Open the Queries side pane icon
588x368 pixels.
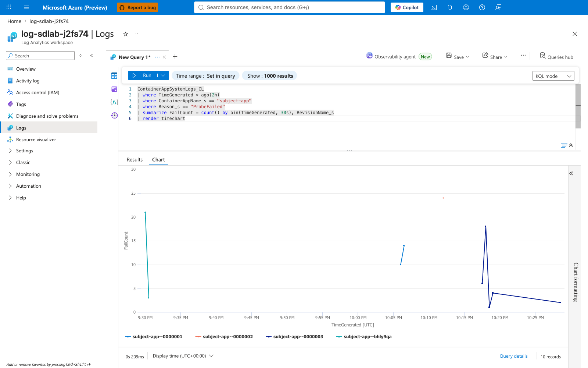point(114,89)
